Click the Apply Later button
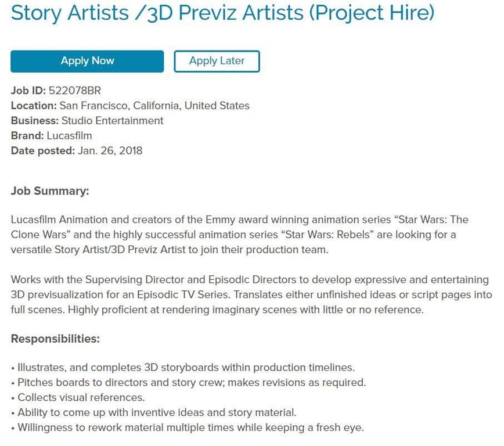The height and width of the screenshot is (446, 504). 217,62
